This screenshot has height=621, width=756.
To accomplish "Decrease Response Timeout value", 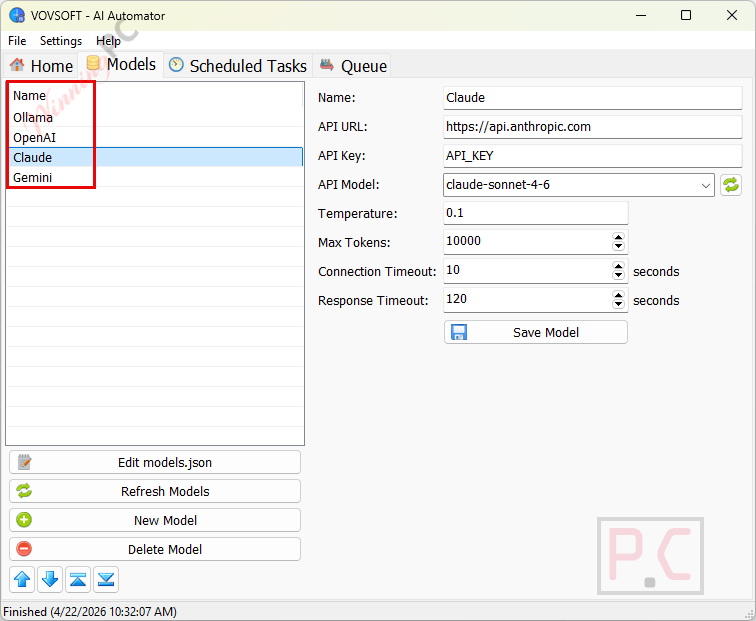I will tap(619, 304).
